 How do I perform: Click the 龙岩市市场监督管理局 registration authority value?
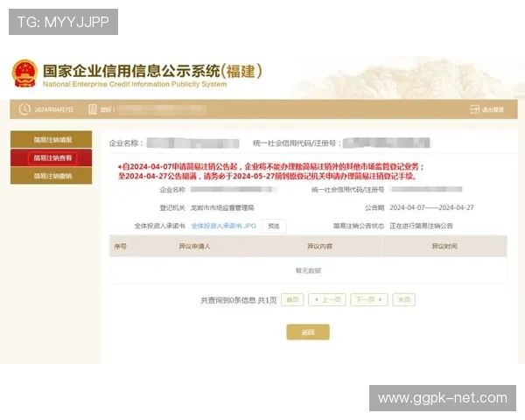point(222,208)
